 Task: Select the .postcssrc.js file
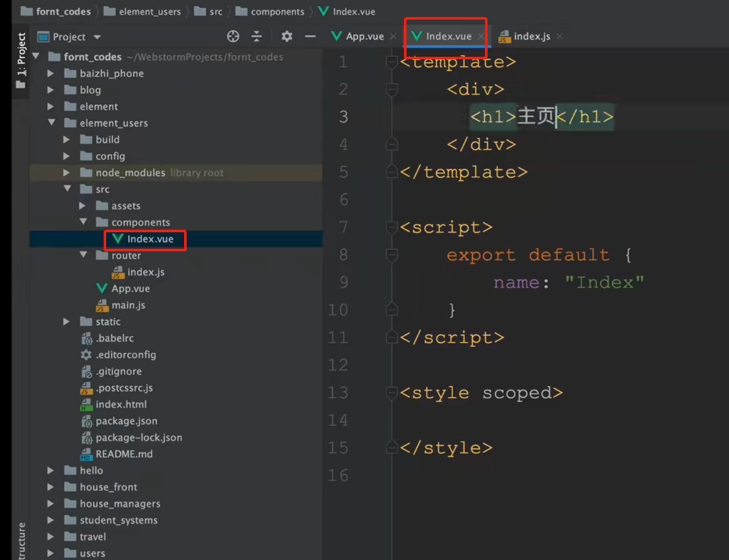pyautogui.click(x=117, y=388)
